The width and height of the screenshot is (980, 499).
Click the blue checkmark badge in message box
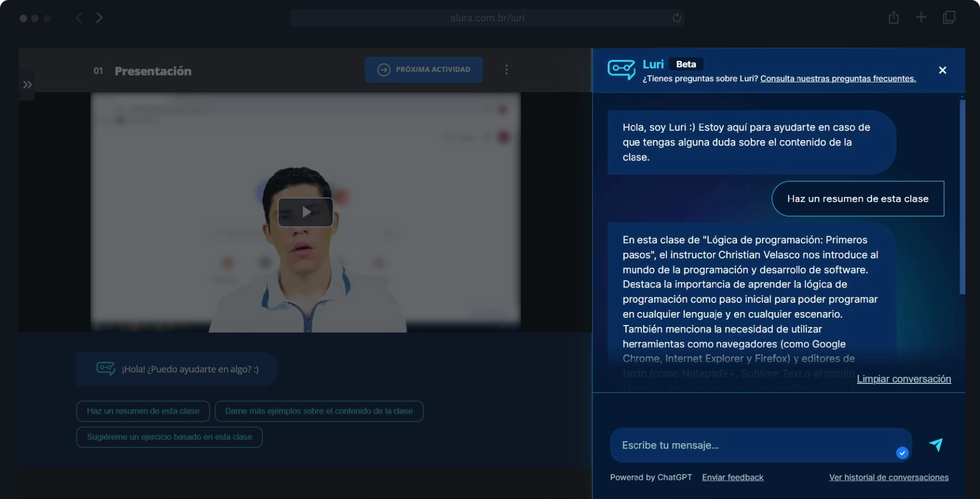[x=902, y=453]
